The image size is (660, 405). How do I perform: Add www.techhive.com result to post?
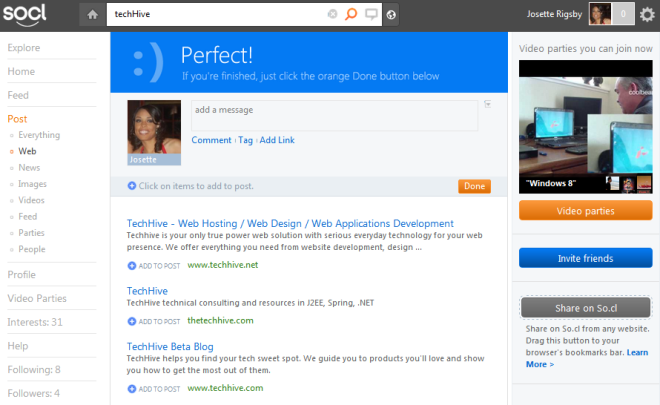tap(154, 389)
